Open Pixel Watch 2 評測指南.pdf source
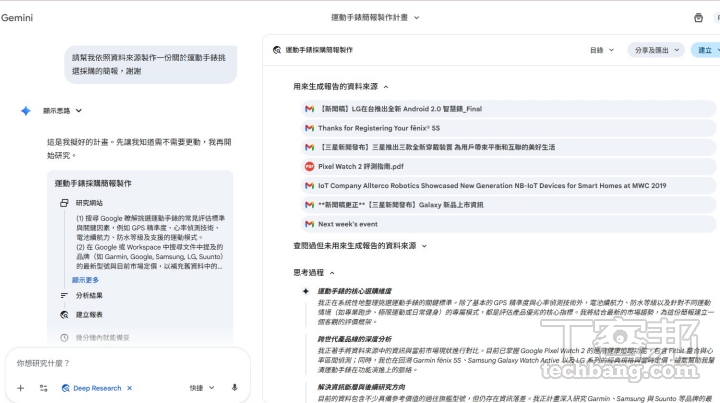Screen dimensions: 720x403 (508, 167)
